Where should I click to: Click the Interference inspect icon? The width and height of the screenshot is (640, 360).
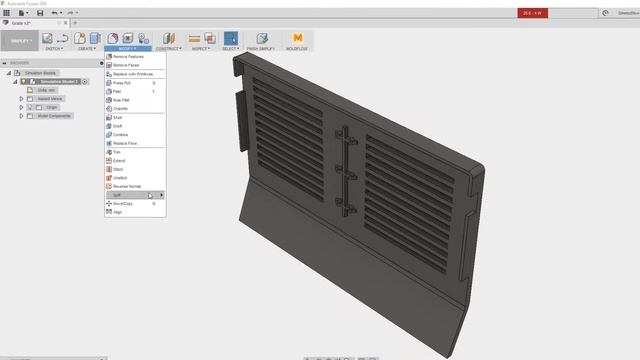coord(210,38)
